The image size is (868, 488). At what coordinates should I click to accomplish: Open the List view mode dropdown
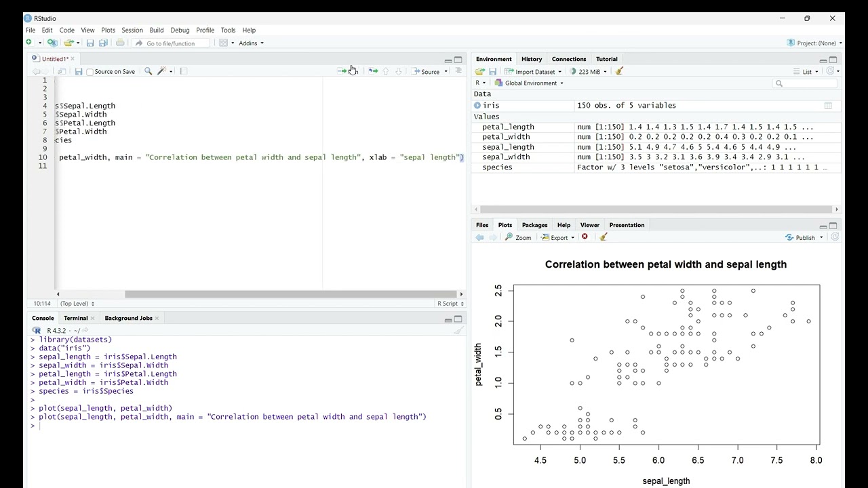pyautogui.click(x=806, y=71)
